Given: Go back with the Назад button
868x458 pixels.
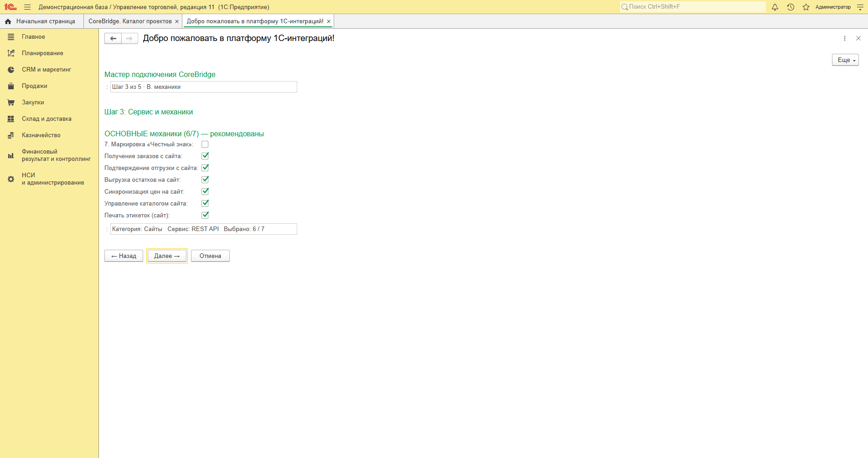Looking at the screenshot, I should (x=124, y=256).
